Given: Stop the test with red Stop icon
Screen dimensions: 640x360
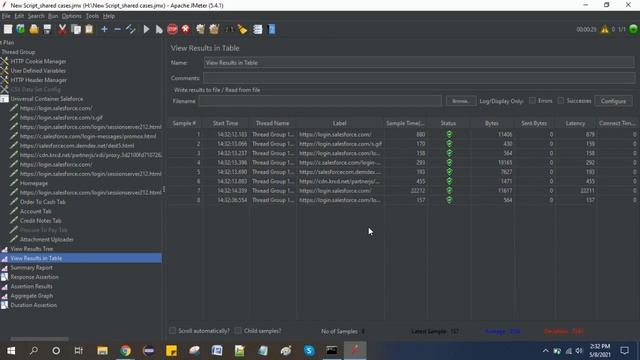Looking at the screenshot, I should pyautogui.click(x=172, y=29).
